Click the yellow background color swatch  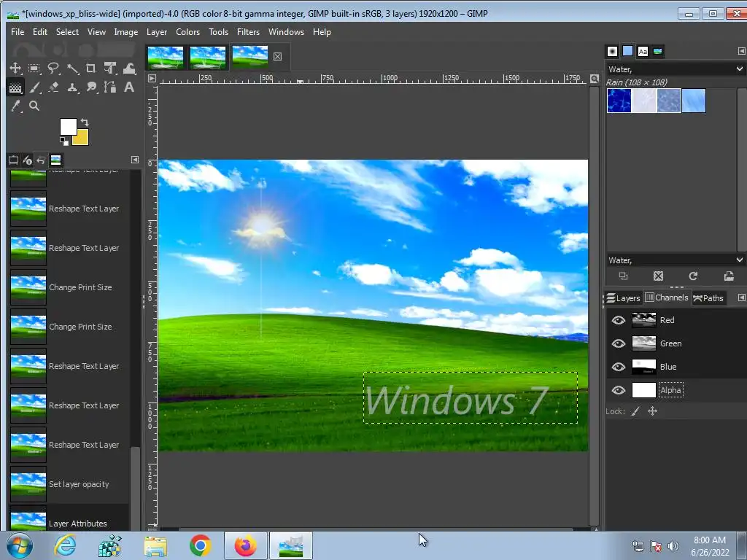click(x=82, y=138)
